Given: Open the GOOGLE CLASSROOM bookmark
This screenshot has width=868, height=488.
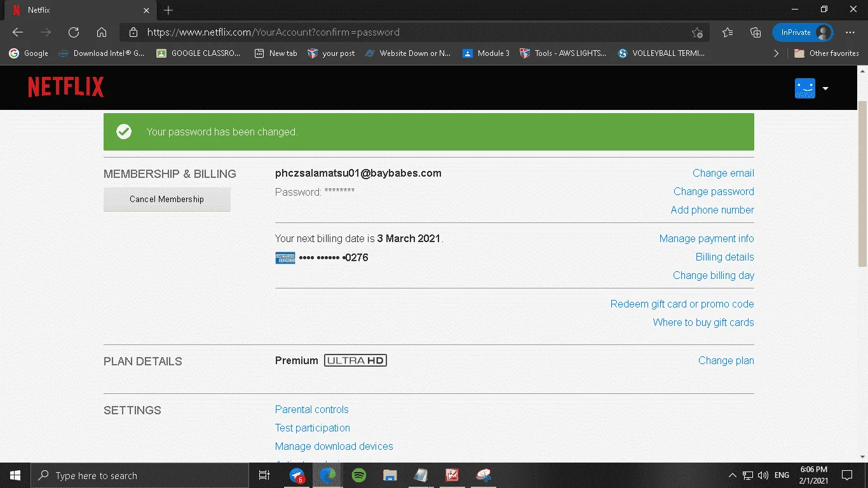Looking at the screenshot, I should (x=199, y=53).
